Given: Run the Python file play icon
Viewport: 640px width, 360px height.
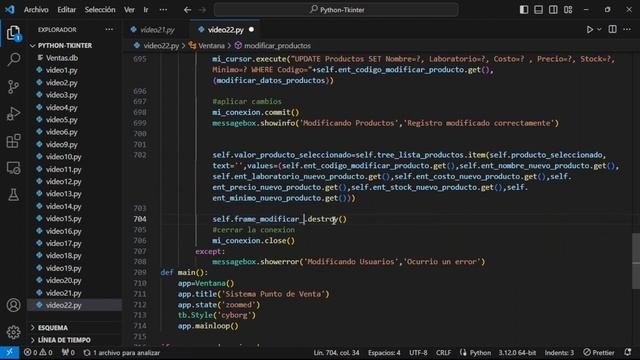Looking at the screenshot, I should pyautogui.click(x=589, y=29).
